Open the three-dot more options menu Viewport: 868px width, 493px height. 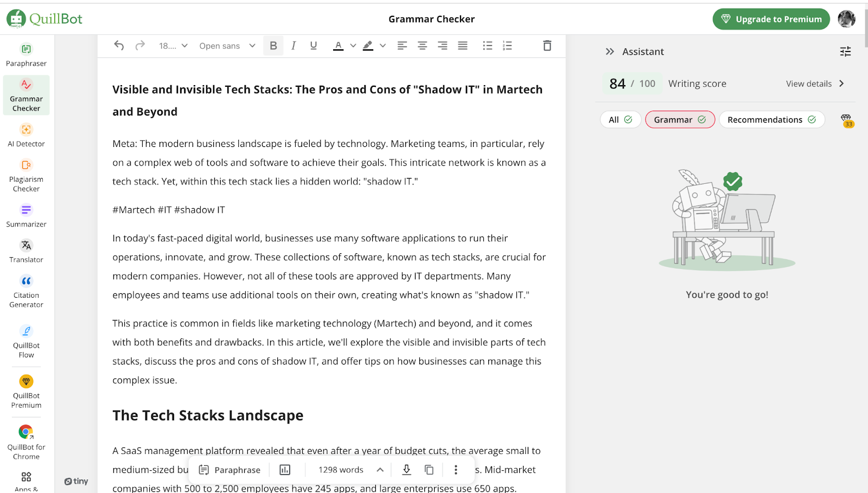tap(456, 470)
